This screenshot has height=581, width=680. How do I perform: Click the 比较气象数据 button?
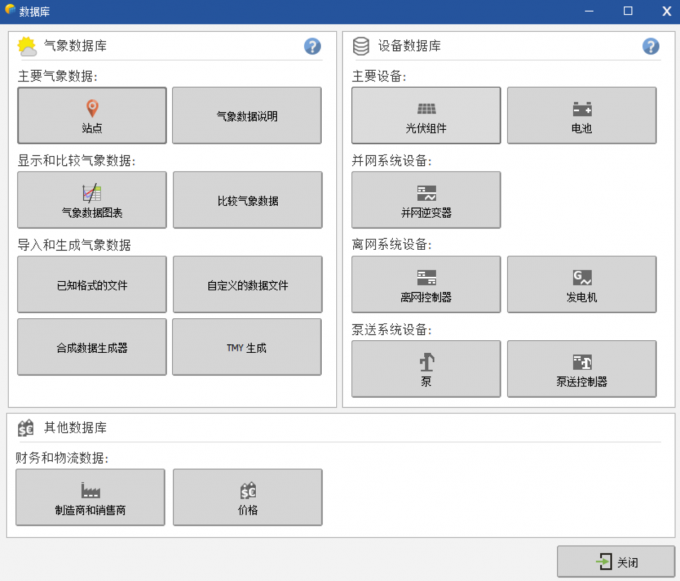coord(248,200)
